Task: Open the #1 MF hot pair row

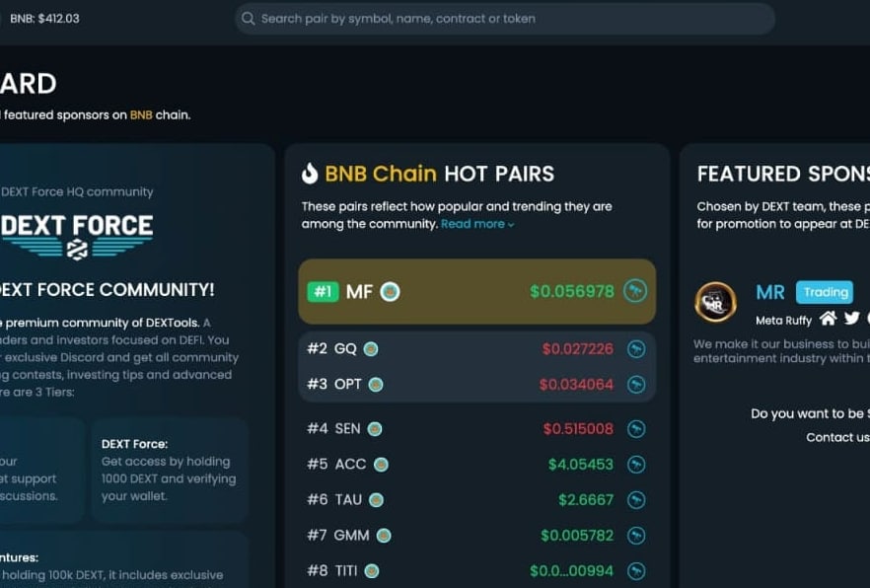Action: 477,291
